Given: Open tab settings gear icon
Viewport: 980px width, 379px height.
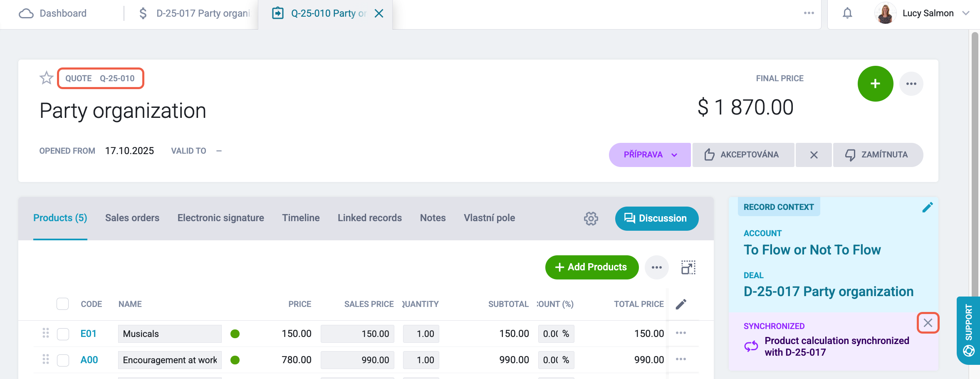Looking at the screenshot, I should click(x=591, y=218).
